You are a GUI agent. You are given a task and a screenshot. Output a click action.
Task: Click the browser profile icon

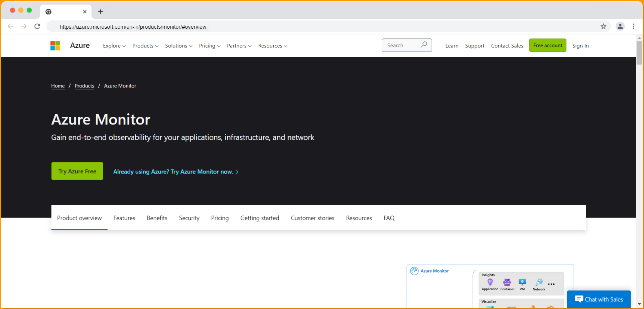[620, 26]
